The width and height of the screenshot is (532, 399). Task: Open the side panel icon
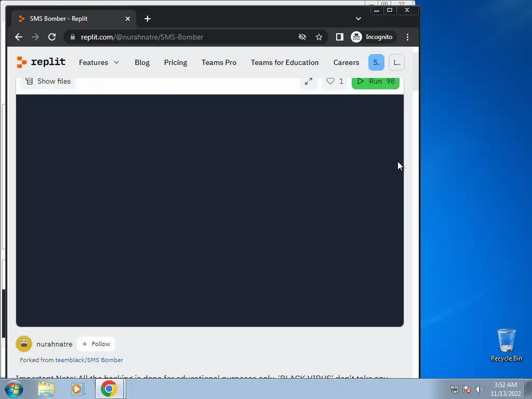340,37
